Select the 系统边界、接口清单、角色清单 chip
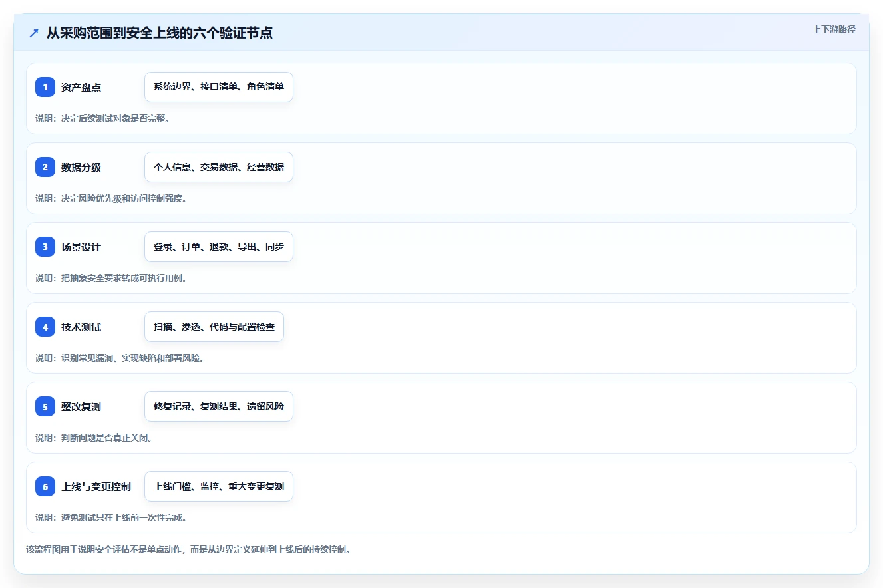The image size is (883, 588). click(x=219, y=87)
